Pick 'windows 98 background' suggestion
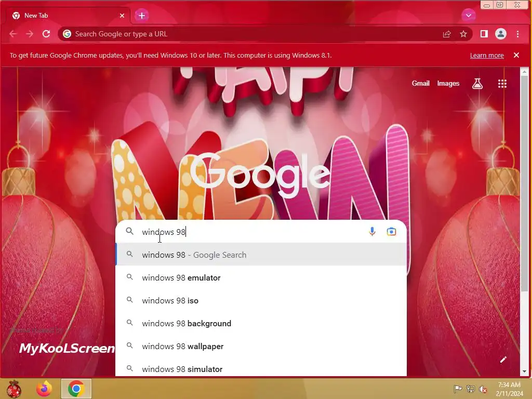 tap(261, 323)
